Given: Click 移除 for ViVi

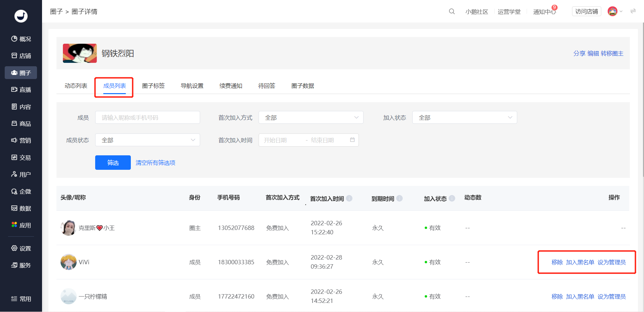Looking at the screenshot, I should 557,262.
